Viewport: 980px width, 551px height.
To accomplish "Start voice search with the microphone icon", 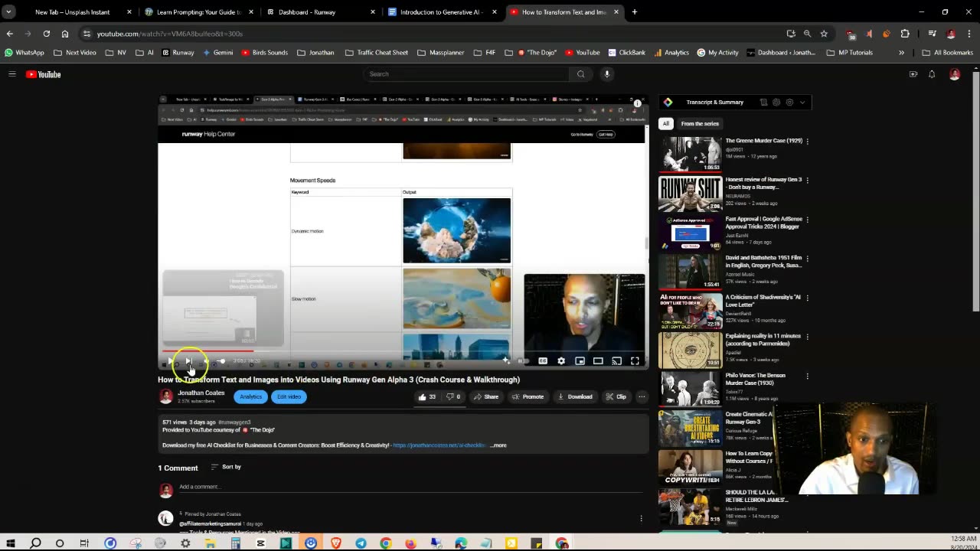I will [x=607, y=74].
